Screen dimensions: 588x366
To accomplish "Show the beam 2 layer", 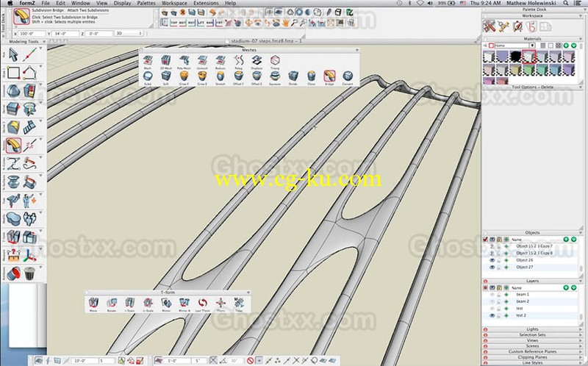I will coord(492,301).
